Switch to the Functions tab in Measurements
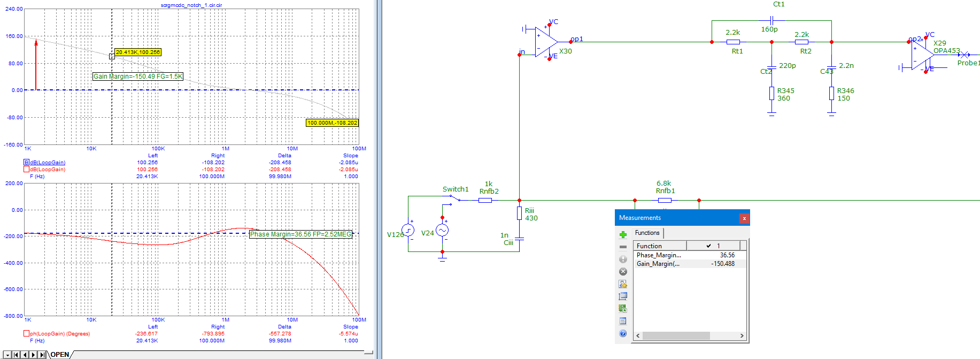This screenshot has width=980, height=359. tap(647, 233)
